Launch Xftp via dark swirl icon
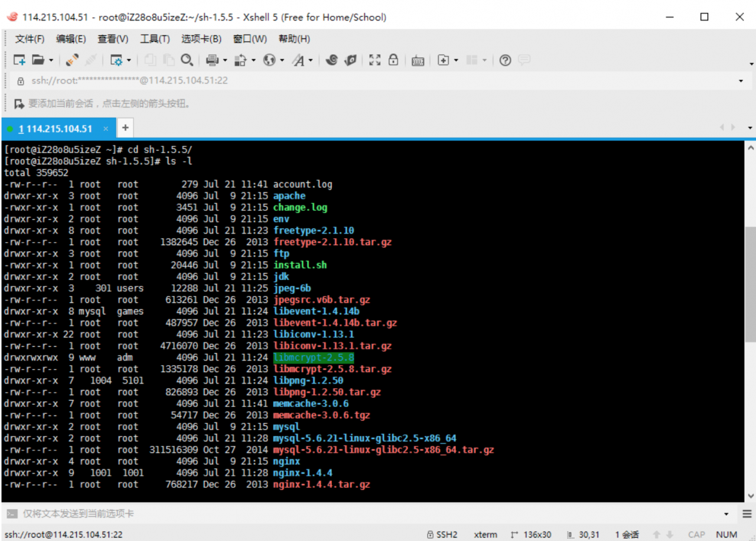Screen dimensions: 756x541 tap(331, 60)
